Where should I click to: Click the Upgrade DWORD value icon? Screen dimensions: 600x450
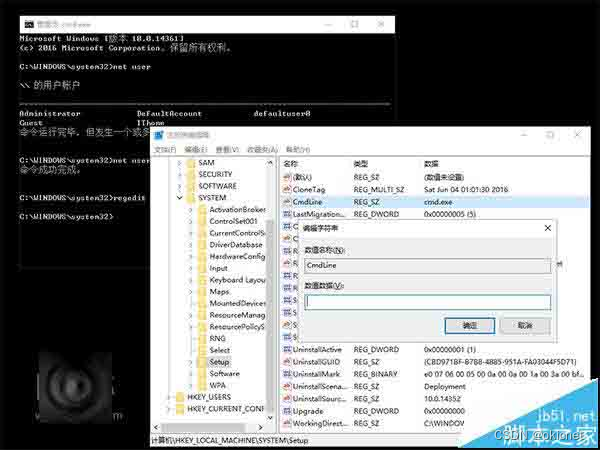[287, 411]
